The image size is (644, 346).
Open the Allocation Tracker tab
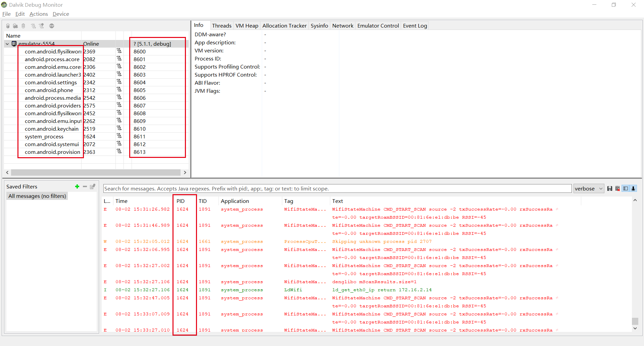(284, 26)
